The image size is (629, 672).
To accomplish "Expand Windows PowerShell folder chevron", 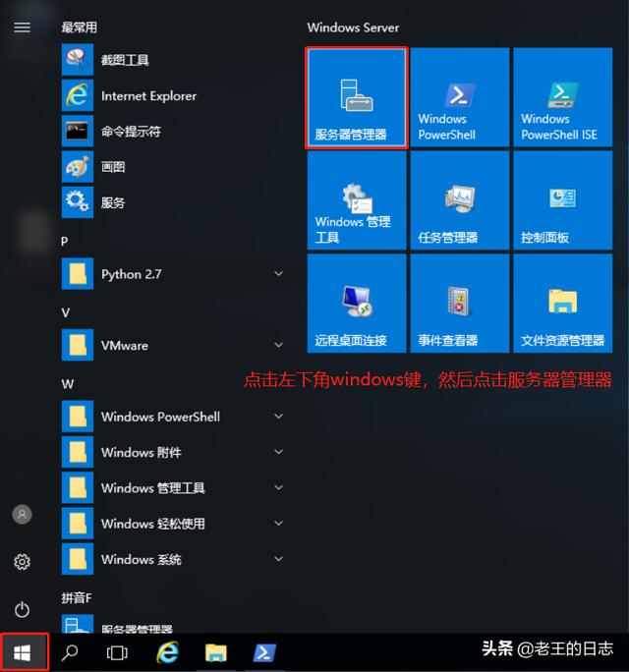I will tap(279, 417).
